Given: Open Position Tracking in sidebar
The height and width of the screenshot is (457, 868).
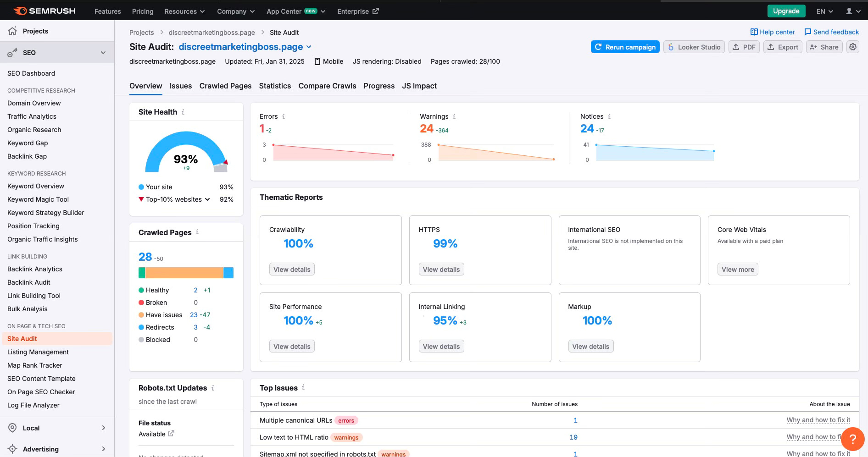Looking at the screenshot, I should coord(33,226).
